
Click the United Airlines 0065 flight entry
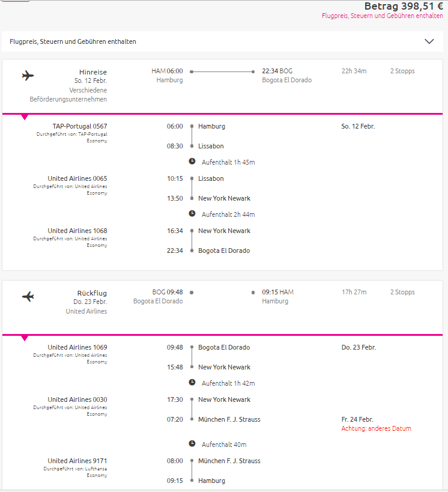77,178
